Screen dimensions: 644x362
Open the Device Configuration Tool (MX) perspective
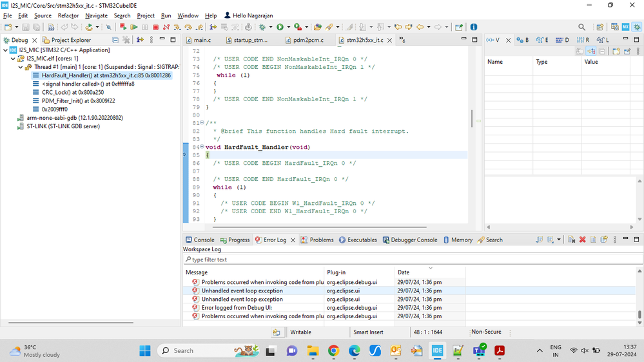pyautogui.click(x=625, y=27)
